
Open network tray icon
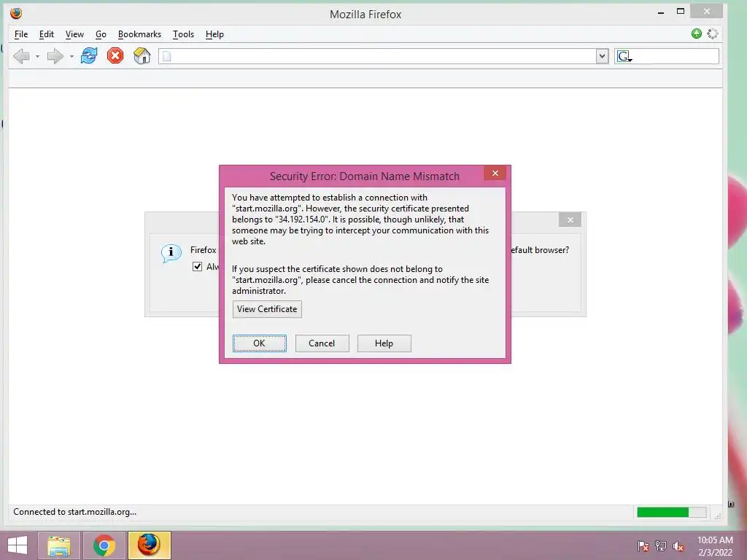tap(661, 546)
